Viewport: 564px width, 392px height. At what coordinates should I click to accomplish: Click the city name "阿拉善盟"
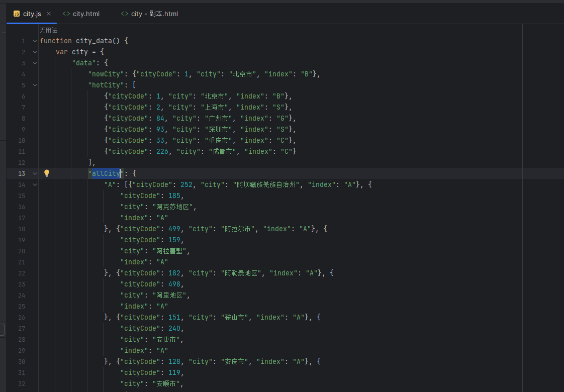click(x=169, y=251)
